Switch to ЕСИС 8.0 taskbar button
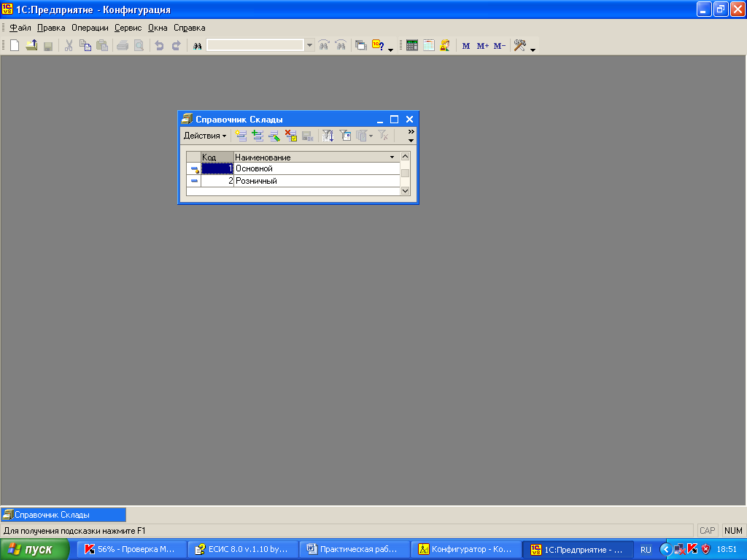 pyautogui.click(x=242, y=550)
